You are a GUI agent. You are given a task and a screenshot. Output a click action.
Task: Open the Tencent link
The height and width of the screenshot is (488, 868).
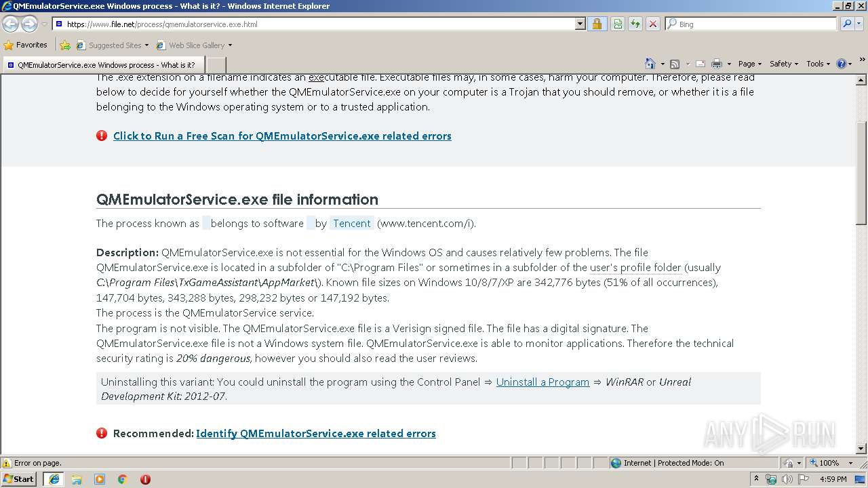[352, 223]
